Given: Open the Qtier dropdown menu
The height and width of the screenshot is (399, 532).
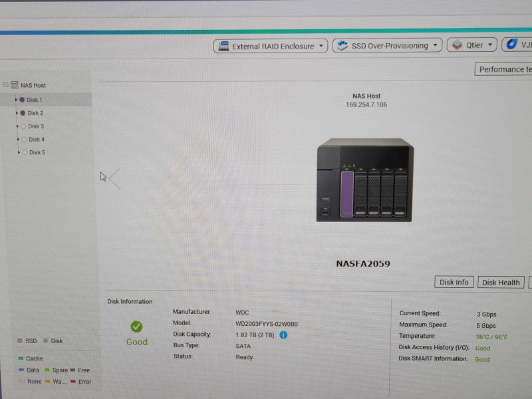Looking at the screenshot, I should (x=472, y=45).
